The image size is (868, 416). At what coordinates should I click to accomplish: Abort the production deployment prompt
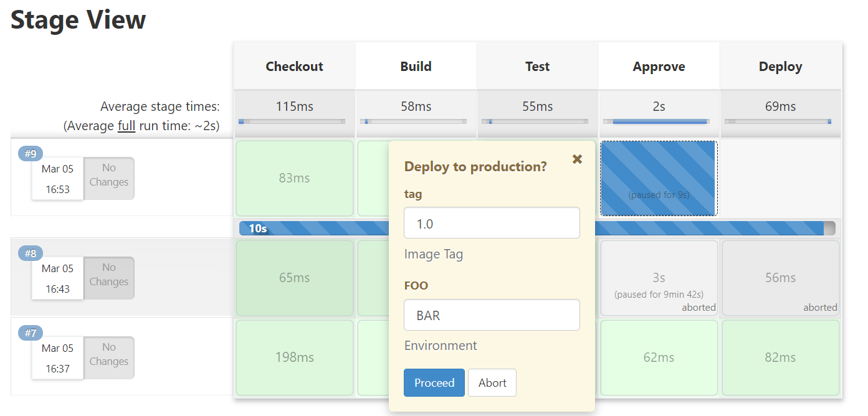click(492, 382)
